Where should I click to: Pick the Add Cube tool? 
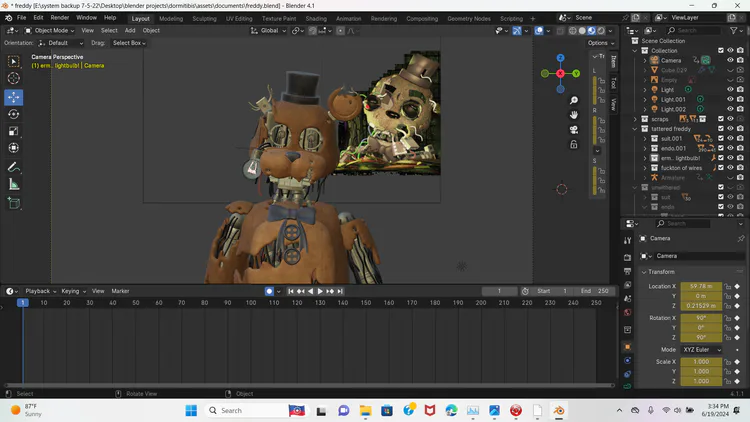coord(13,203)
